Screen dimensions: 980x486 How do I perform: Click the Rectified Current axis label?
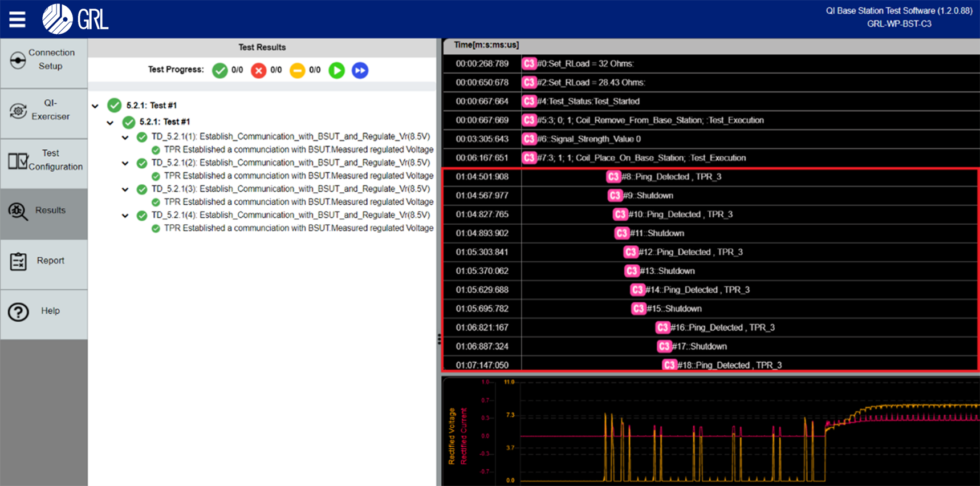click(463, 436)
